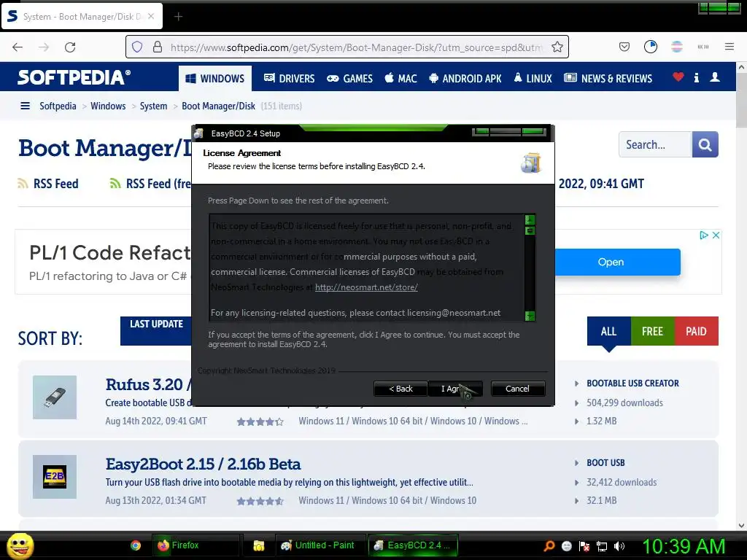The height and width of the screenshot is (560, 747).
Task: Bookmark the page with the star icon
Action: [x=557, y=47]
